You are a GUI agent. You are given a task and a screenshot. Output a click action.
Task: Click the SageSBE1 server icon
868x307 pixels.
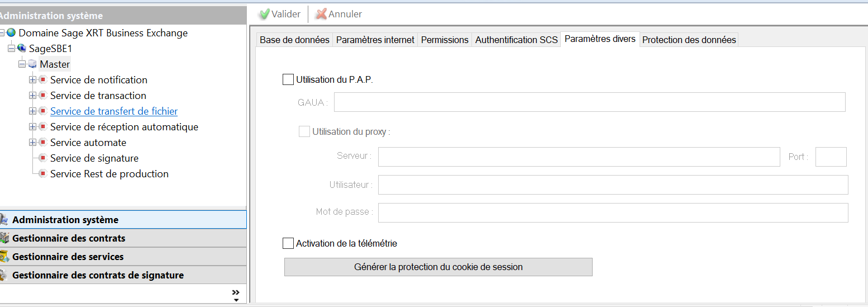(x=22, y=49)
